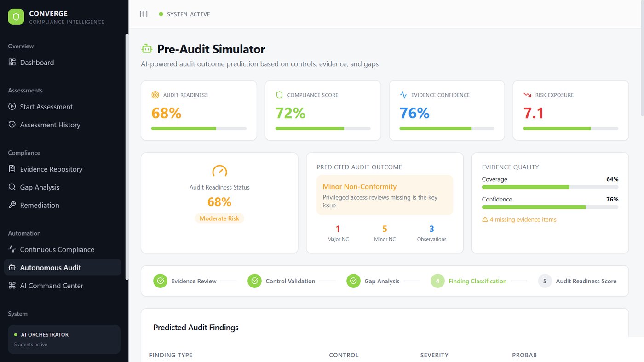This screenshot has height=362, width=644.
Task: Click the Evidence Review step label
Action: [194, 281]
